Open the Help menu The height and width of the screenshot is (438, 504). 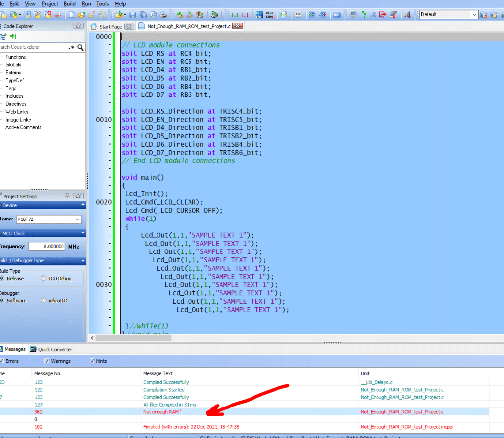point(120,4)
